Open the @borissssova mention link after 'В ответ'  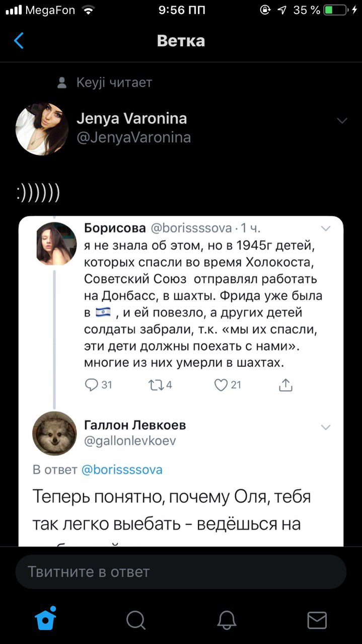click(122, 470)
